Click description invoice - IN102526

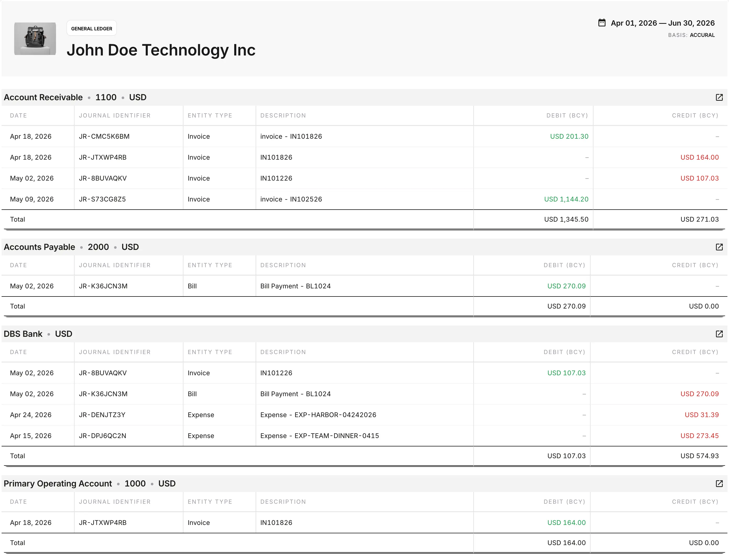[x=291, y=199]
